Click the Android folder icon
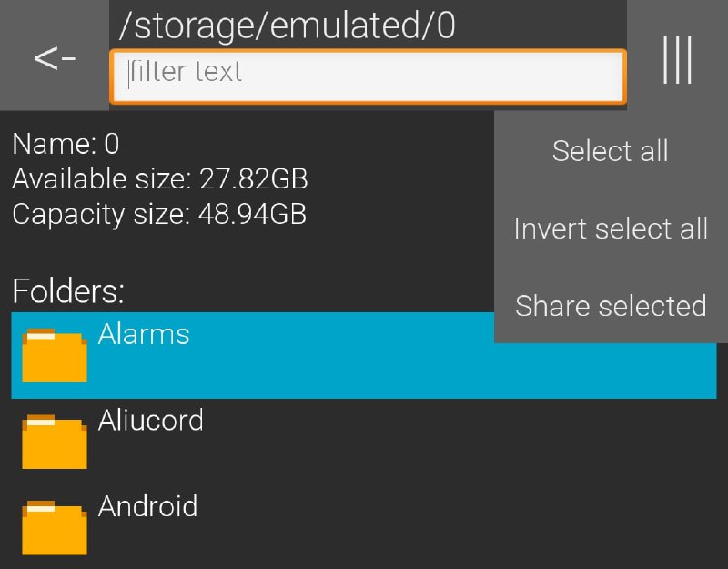Image resolution: width=728 pixels, height=569 pixels. click(53, 525)
